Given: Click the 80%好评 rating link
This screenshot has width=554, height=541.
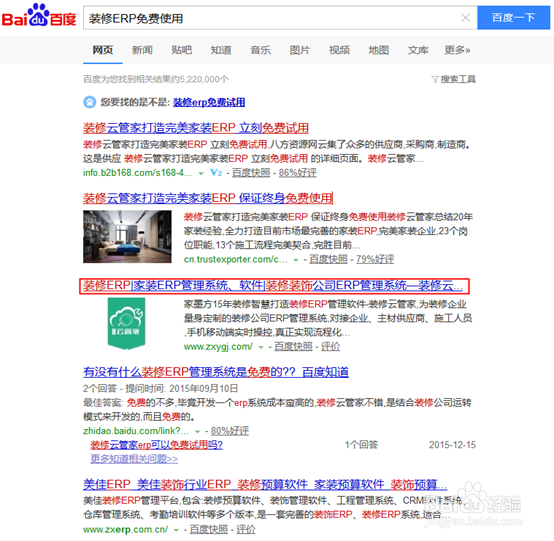Looking at the screenshot, I should click(x=230, y=431).
